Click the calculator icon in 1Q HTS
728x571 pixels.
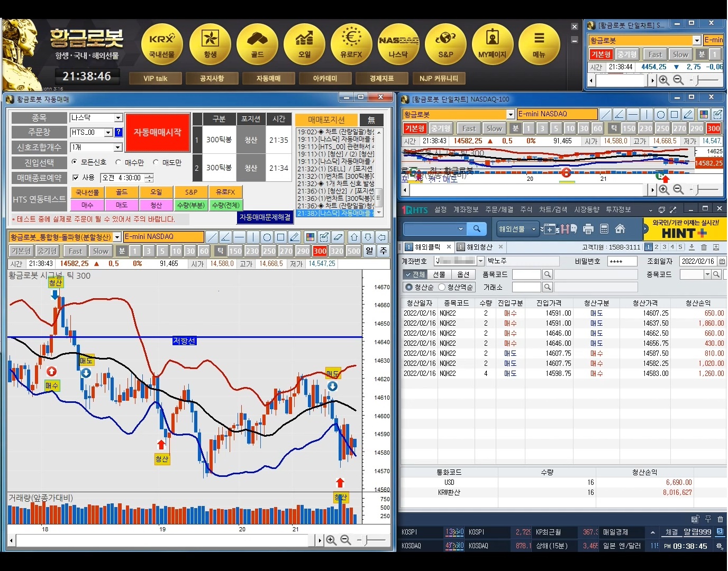(x=604, y=229)
